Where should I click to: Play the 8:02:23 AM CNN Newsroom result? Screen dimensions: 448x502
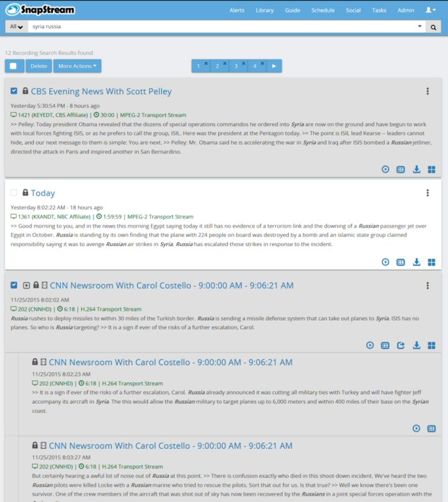pyautogui.click(x=416, y=428)
